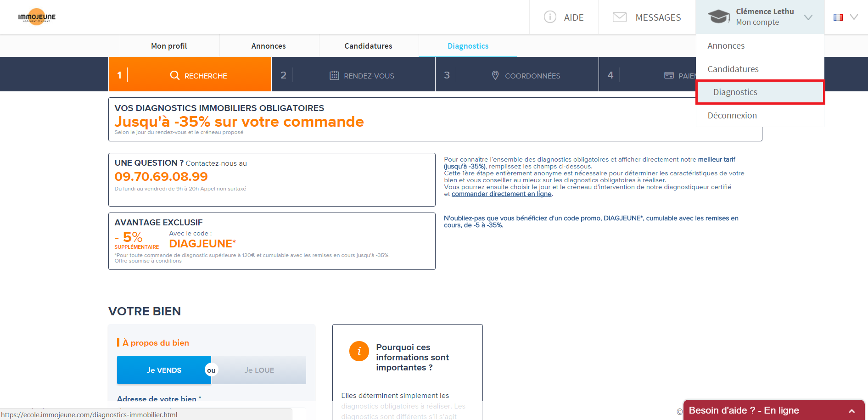Click the orange info icon beside Pourquoi ces informations

[359, 351]
